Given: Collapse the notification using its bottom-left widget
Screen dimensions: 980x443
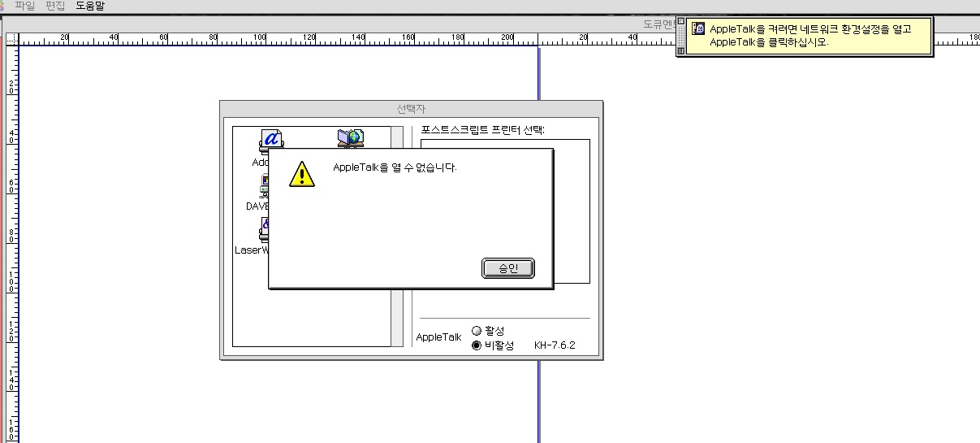Looking at the screenshot, I should [681, 50].
